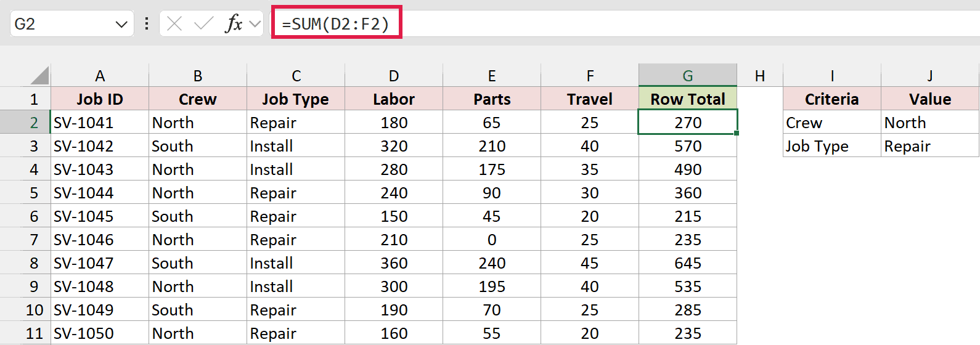The width and height of the screenshot is (980, 345).
Task: Click the Labor header cell
Action: coord(394,99)
